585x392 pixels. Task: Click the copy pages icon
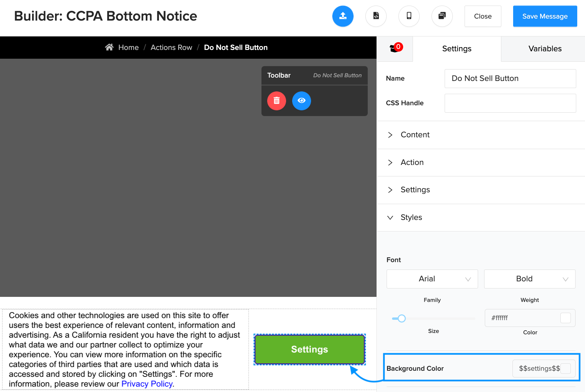click(442, 16)
